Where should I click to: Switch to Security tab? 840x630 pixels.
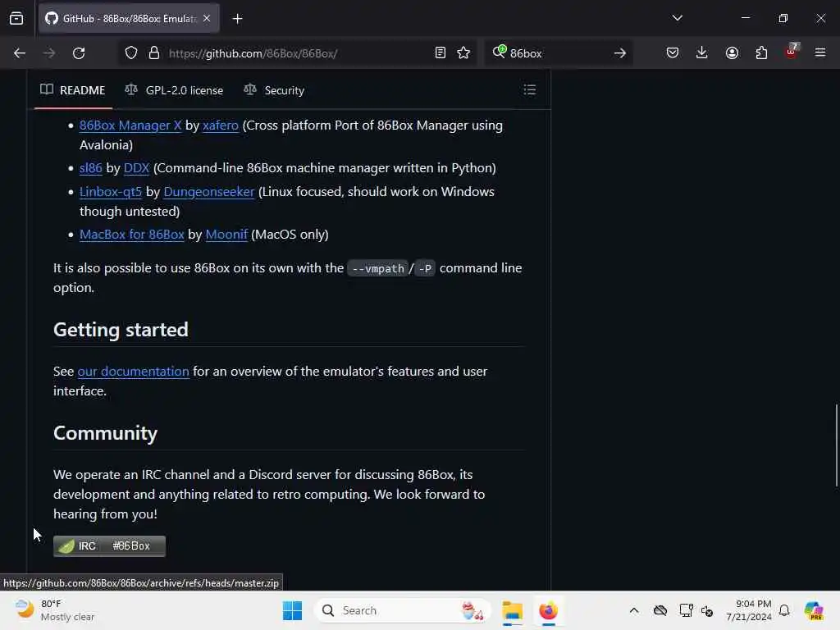[274, 90]
